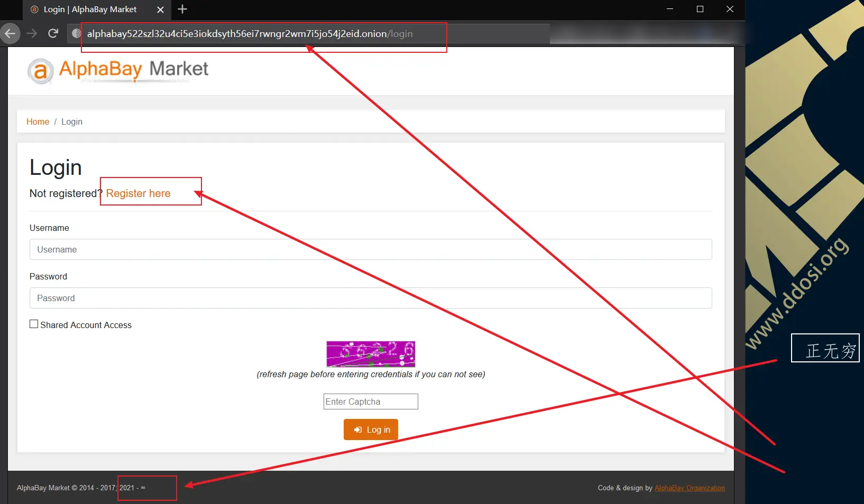The height and width of the screenshot is (504, 864).
Task: Open the AlphaBay Organization footer link
Action: 690,488
